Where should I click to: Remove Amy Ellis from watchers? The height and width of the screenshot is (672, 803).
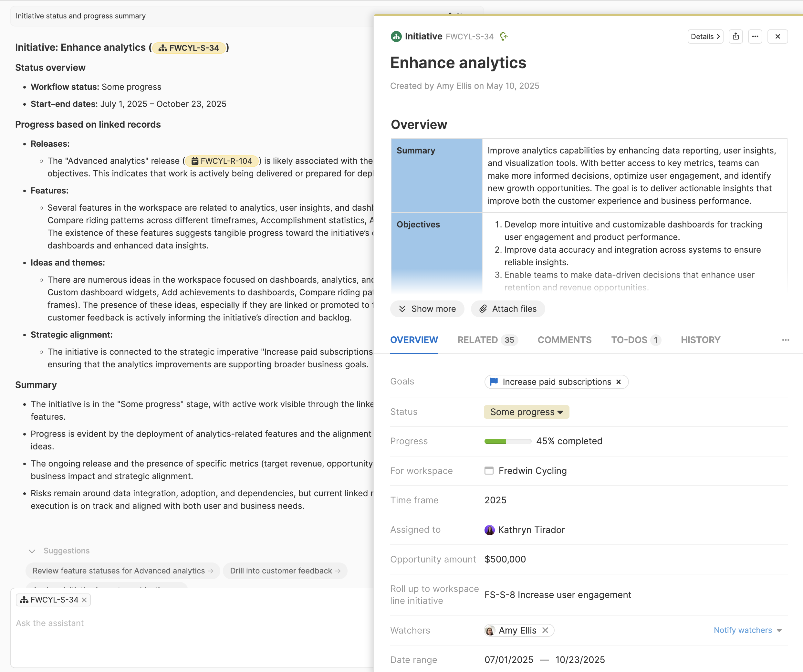click(x=546, y=630)
